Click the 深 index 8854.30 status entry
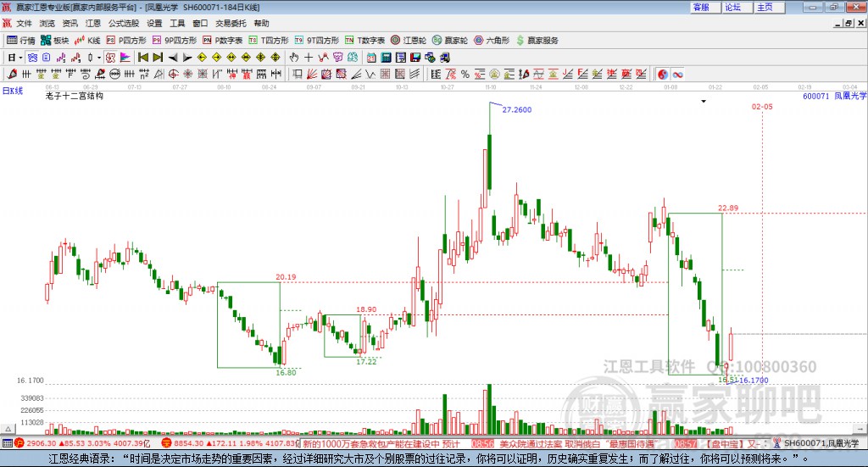Image resolution: width=868 pixels, height=467 pixels. [x=231, y=443]
